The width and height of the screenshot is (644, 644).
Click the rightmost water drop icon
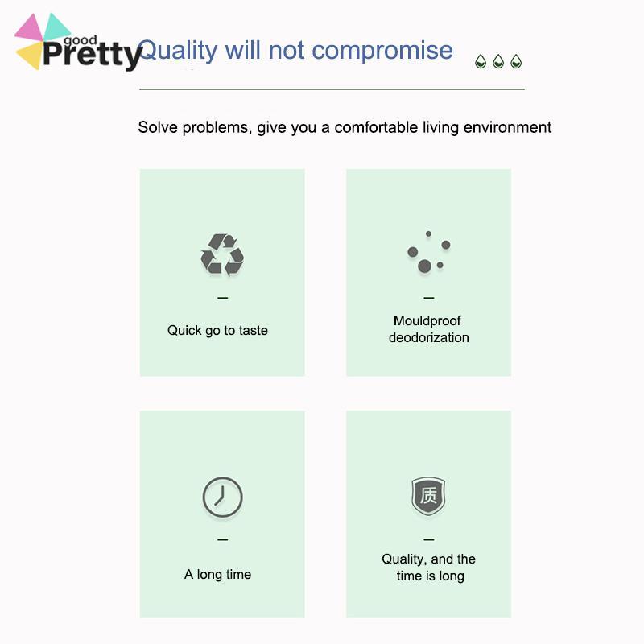point(516,61)
